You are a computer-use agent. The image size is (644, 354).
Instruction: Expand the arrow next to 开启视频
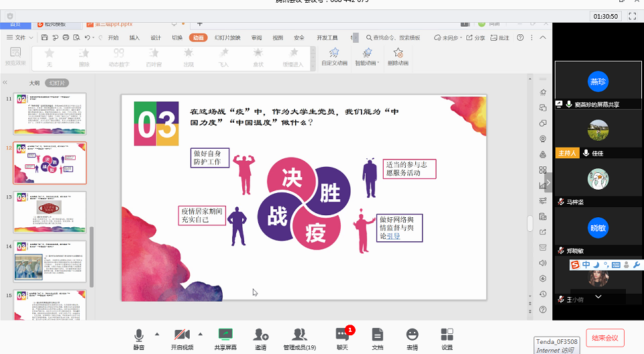pyautogui.click(x=200, y=333)
